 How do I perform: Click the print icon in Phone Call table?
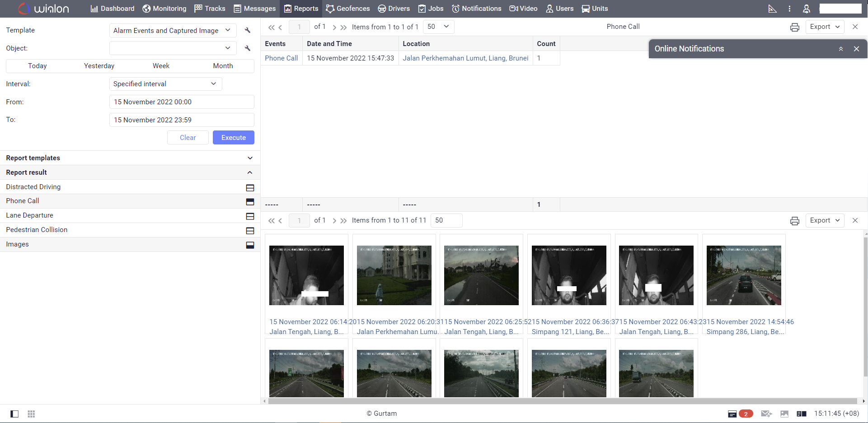(x=794, y=27)
